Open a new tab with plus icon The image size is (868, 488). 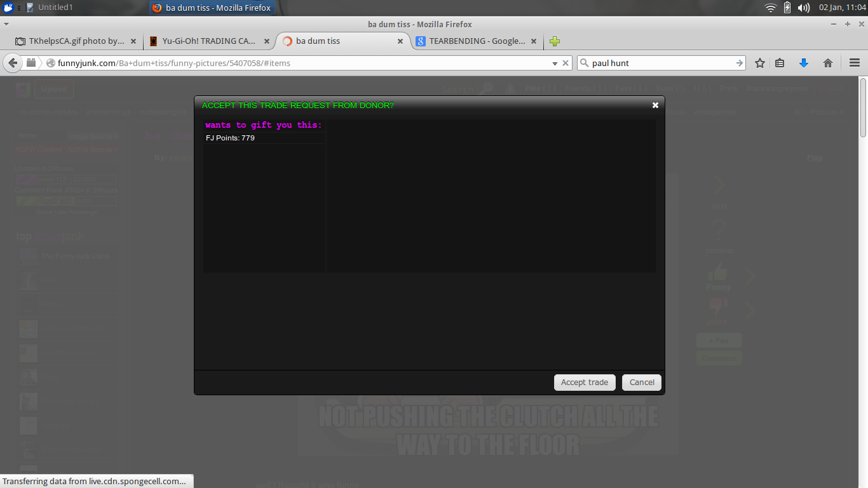pos(555,41)
